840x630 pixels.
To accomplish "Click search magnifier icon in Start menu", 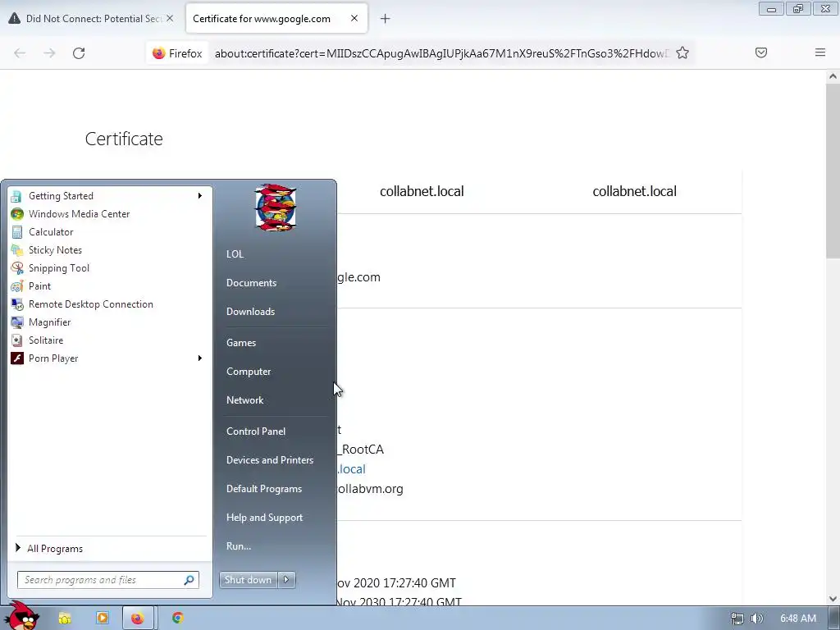I will coord(189,580).
